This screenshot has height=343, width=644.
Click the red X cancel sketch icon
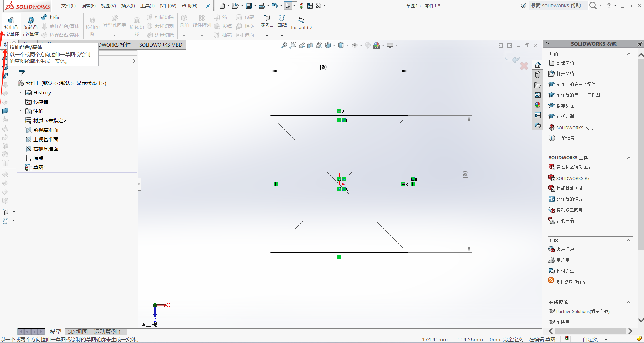[x=524, y=66]
